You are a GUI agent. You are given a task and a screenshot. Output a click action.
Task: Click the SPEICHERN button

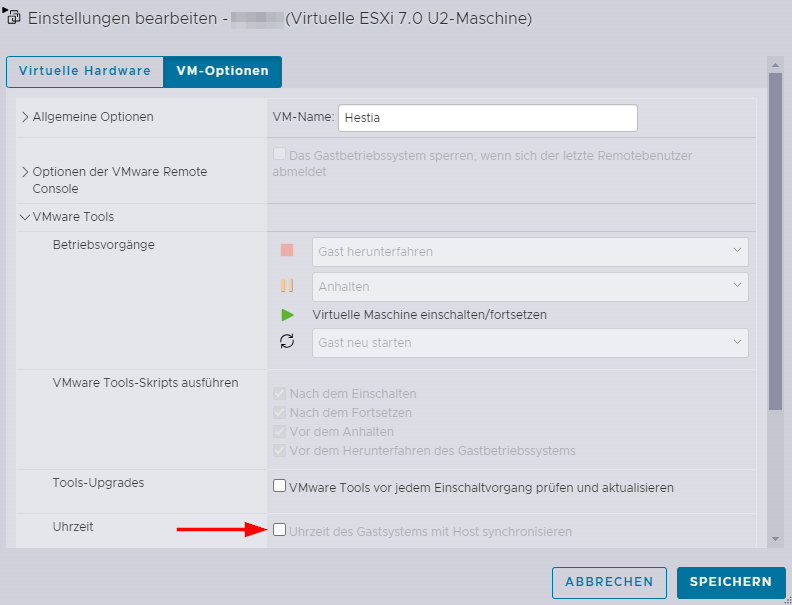tap(731, 582)
